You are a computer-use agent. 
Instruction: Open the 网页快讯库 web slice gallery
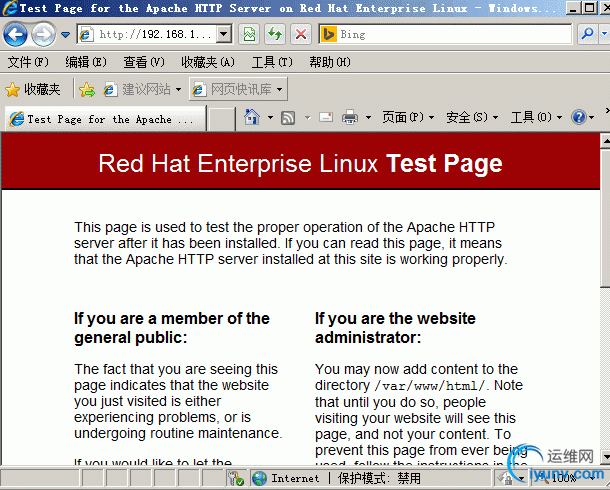coord(238,89)
